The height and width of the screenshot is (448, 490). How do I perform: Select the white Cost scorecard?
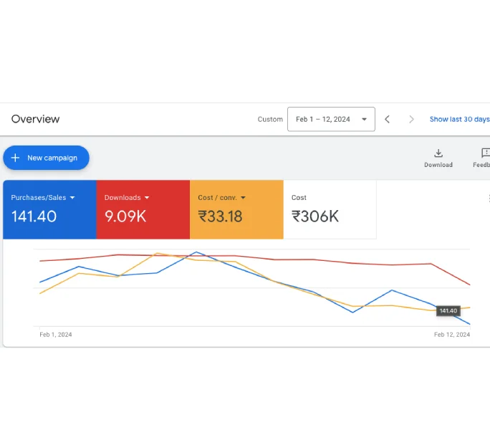[330, 209]
